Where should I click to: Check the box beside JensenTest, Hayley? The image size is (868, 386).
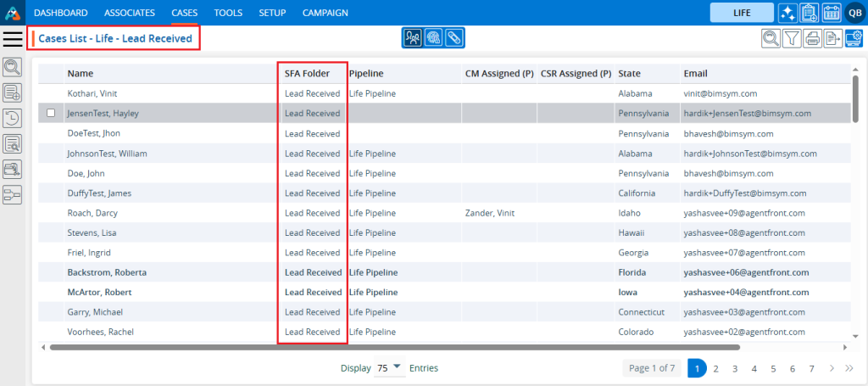tap(51, 113)
